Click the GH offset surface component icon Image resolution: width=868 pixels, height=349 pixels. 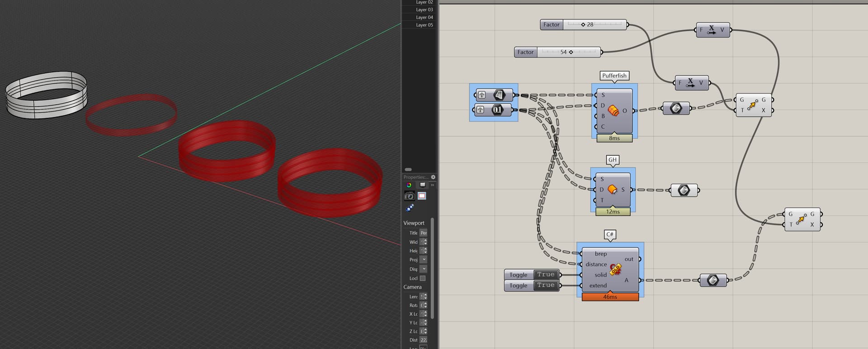[613, 189]
